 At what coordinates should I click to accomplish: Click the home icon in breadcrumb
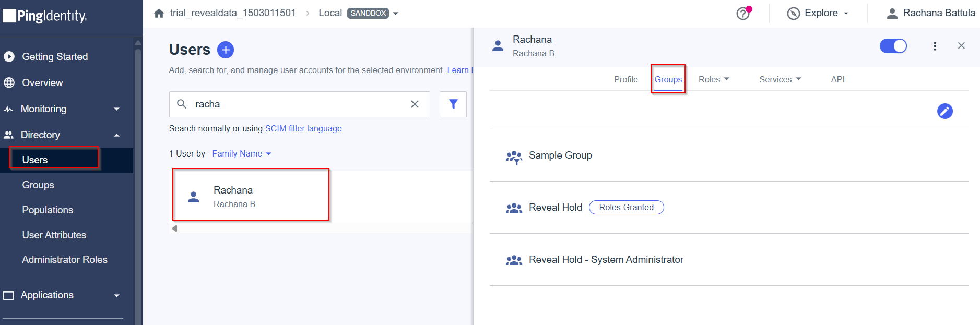coord(159,13)
